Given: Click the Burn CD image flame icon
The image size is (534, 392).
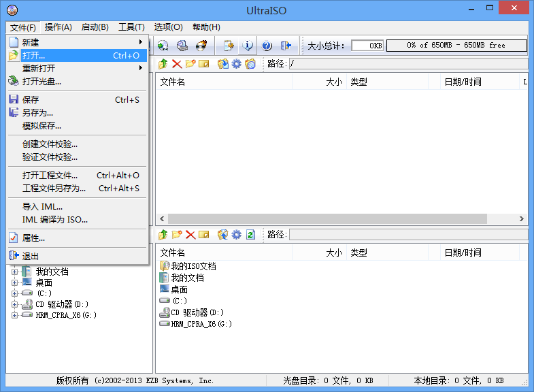Looking at the screenshot, I should [201, 46].
